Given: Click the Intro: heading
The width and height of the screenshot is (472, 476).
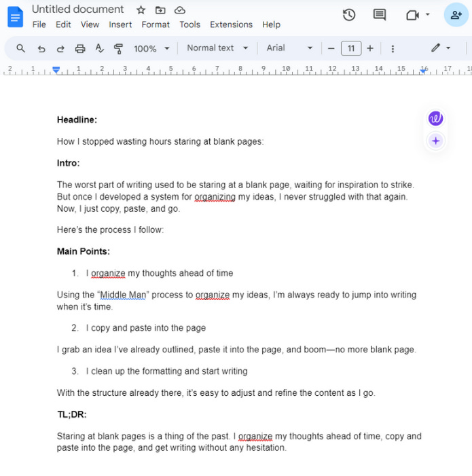Looking at the screenshot, I should [69, 164].
